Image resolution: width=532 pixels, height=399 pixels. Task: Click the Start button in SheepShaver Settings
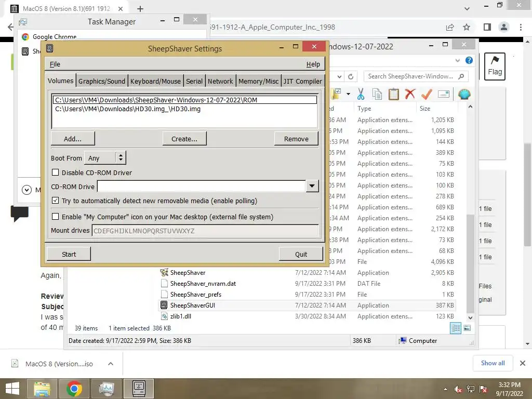tap(69, 254)
